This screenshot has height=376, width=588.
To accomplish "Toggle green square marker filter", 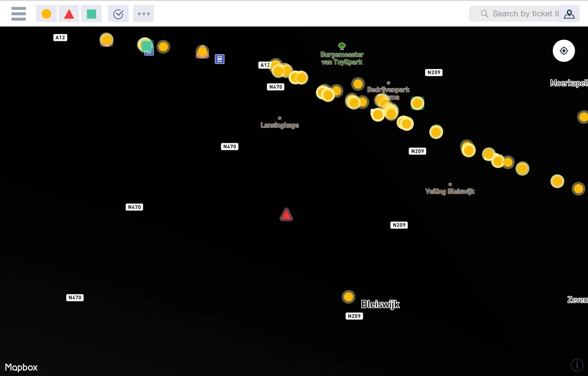I will (x=91, y=13).
